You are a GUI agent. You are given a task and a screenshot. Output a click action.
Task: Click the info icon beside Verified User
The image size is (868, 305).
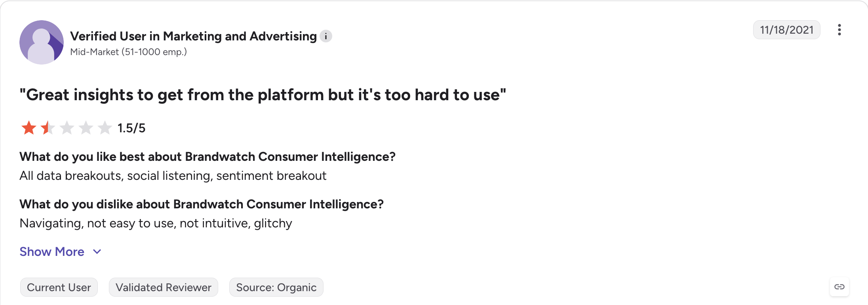point(325,36)
